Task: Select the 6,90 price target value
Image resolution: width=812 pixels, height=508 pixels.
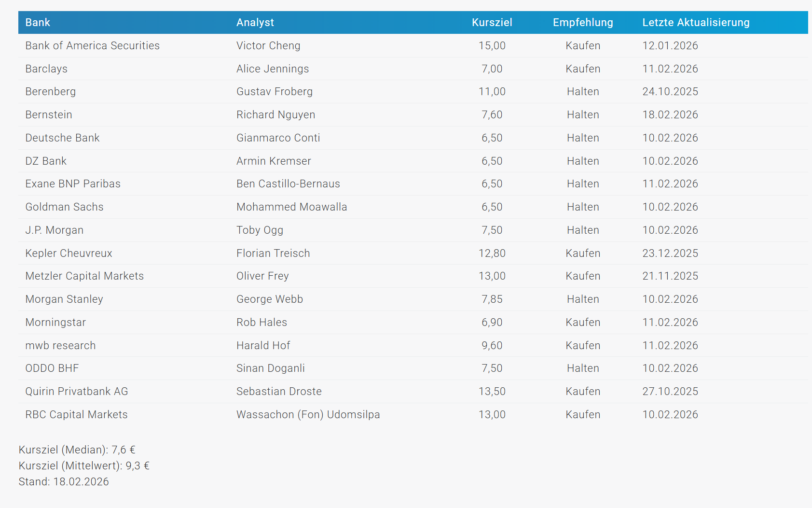Action: pos(492,323)
